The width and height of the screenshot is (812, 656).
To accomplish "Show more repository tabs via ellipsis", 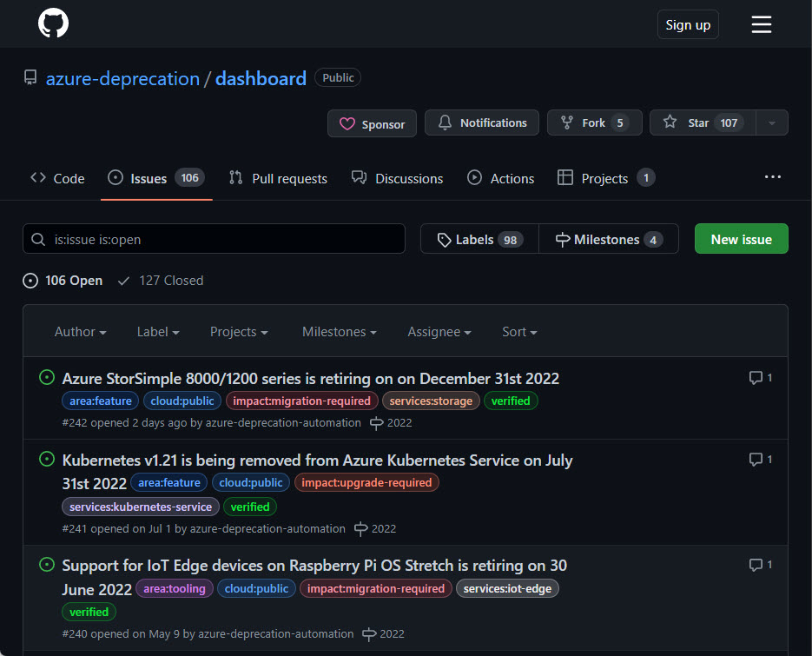I will coord(773,177).
